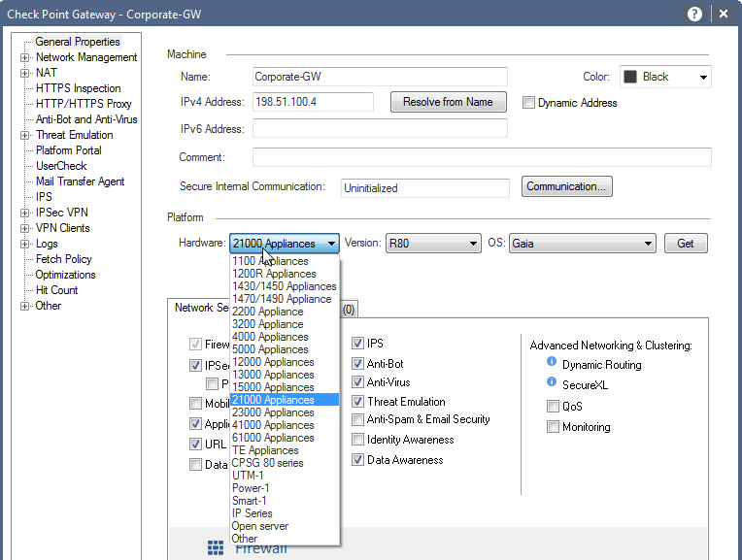This screenshot has width=742, height=560.
Task: Expand the Threat Emulation tree node
Action: pyautogui.click(x=24, y=135)
